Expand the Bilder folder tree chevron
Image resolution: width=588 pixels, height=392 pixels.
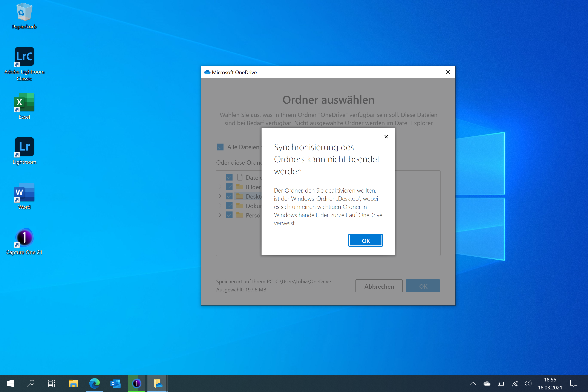(220, 187)
